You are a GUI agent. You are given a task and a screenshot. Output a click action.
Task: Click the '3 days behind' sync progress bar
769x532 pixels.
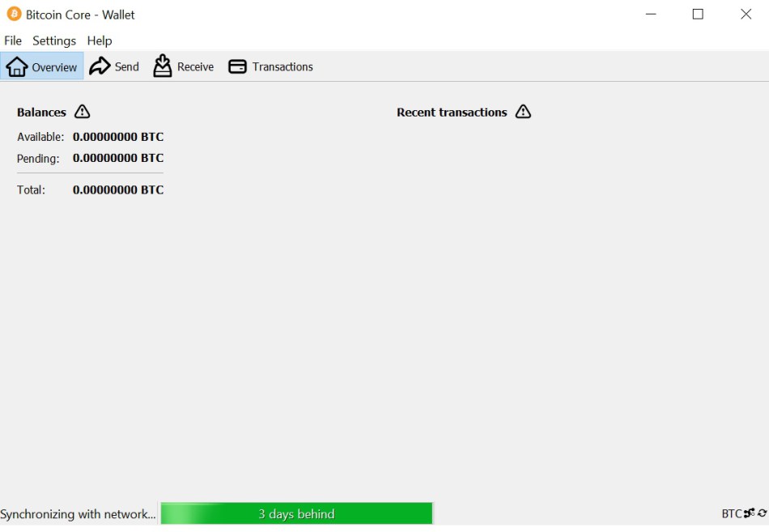coord(297,513)
